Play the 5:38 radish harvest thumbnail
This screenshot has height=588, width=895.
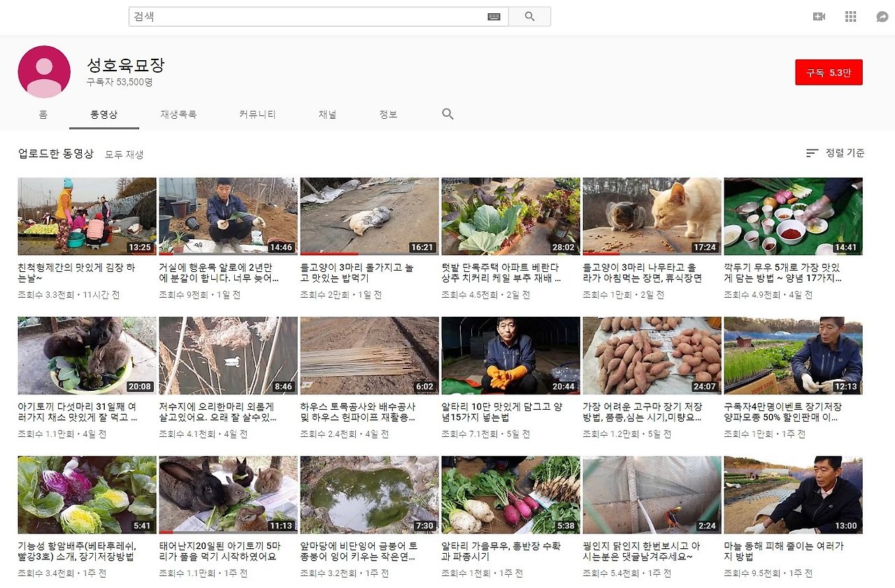tap(511, 495)
